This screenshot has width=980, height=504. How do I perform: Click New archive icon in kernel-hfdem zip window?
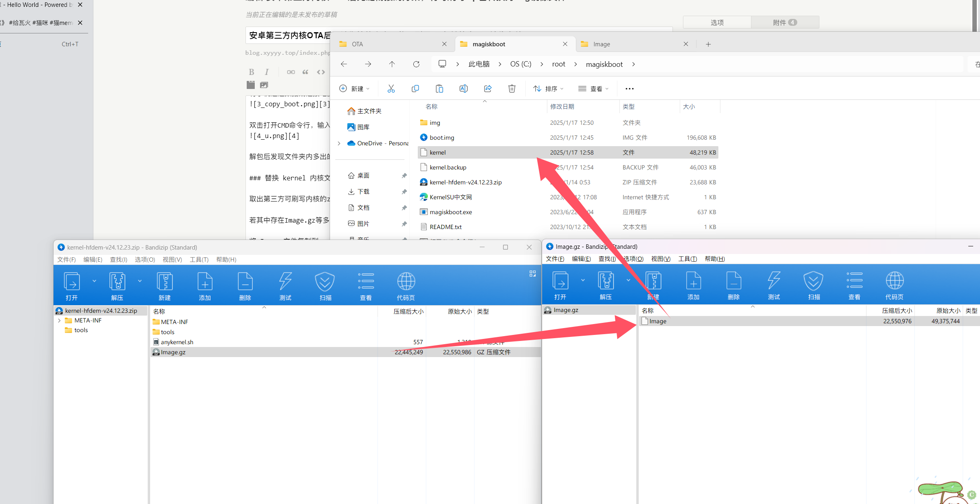click(x=165, y=281)
